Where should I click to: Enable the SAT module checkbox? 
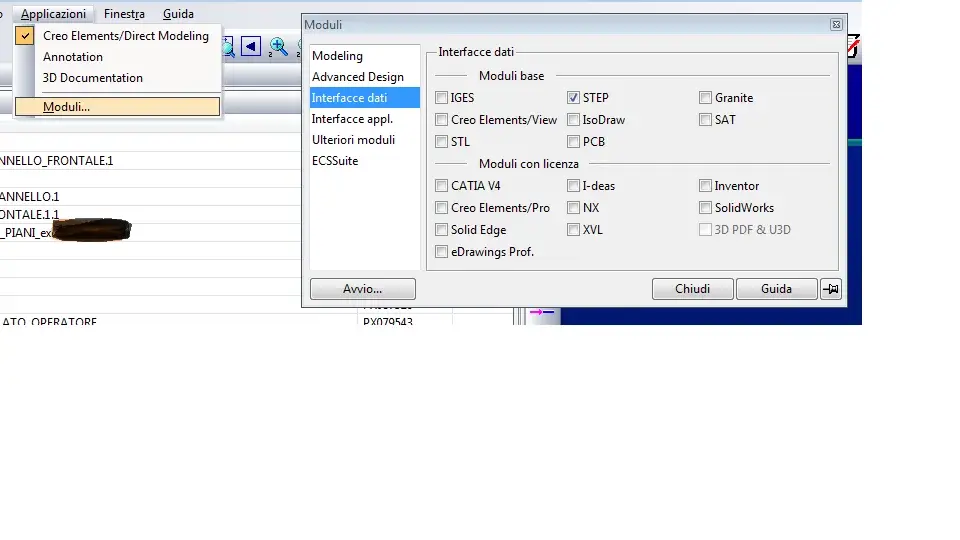coord(705,119)
